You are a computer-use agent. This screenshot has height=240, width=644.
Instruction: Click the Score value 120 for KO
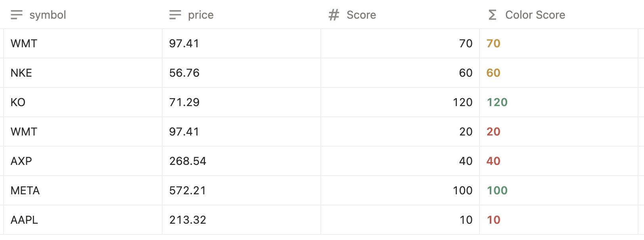click(462, 102)
